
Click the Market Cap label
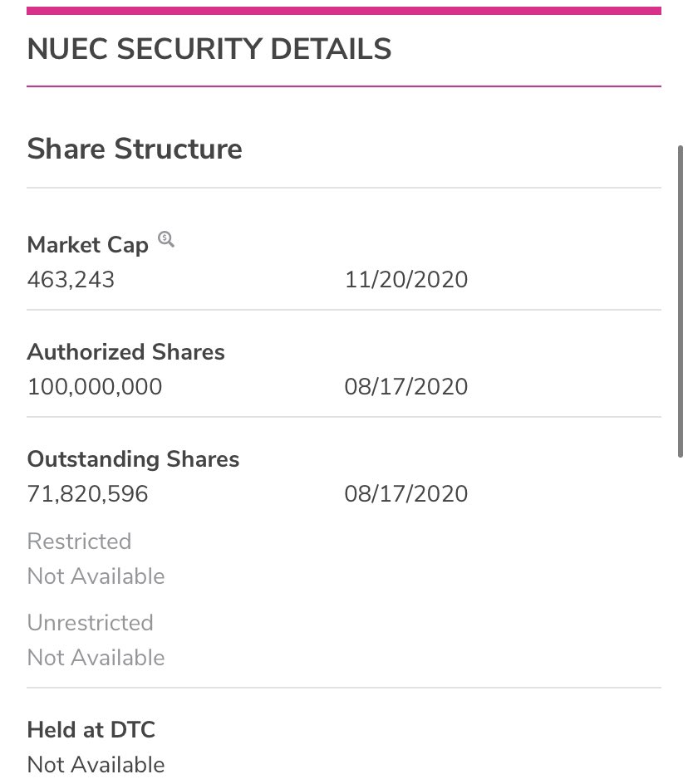87,245
